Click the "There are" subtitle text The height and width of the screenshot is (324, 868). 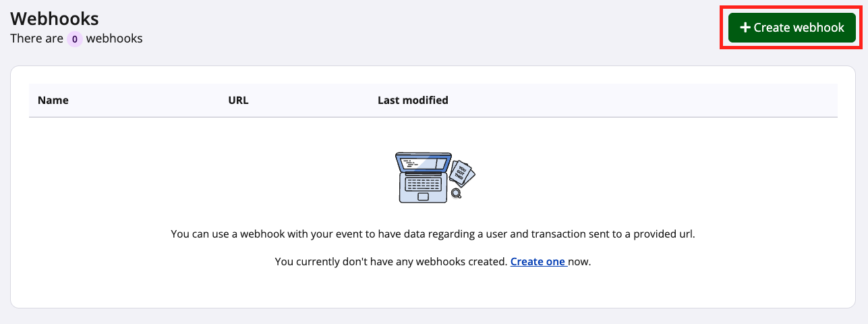[x=37, y=38]
